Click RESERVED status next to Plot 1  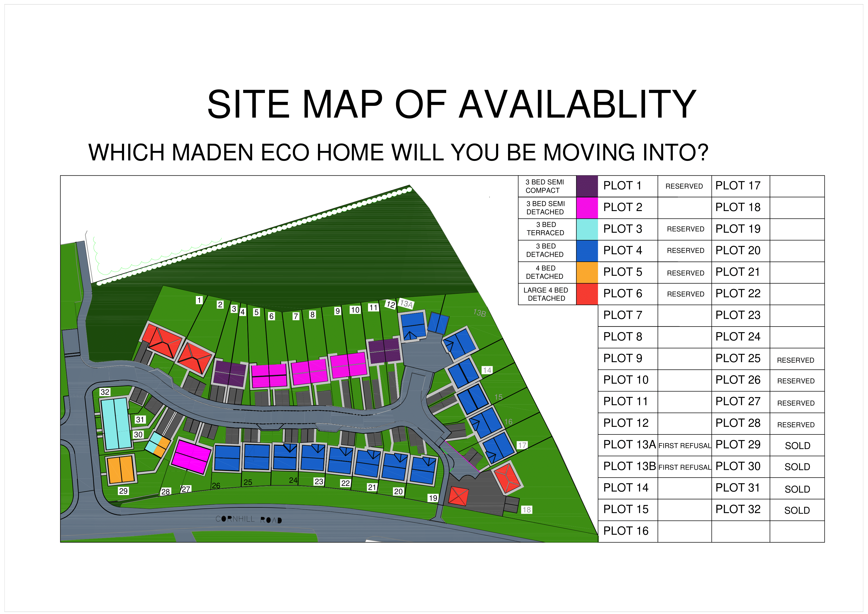684,186
